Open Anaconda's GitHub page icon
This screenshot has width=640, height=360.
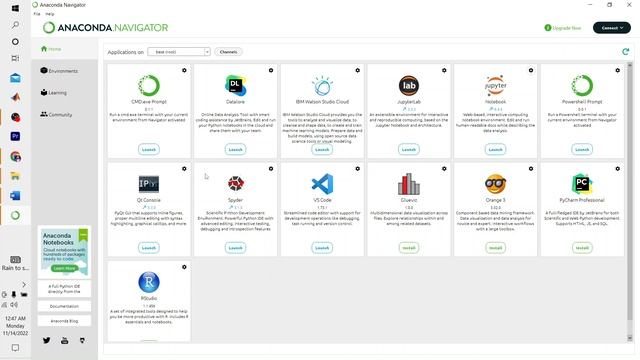[82, 340]
